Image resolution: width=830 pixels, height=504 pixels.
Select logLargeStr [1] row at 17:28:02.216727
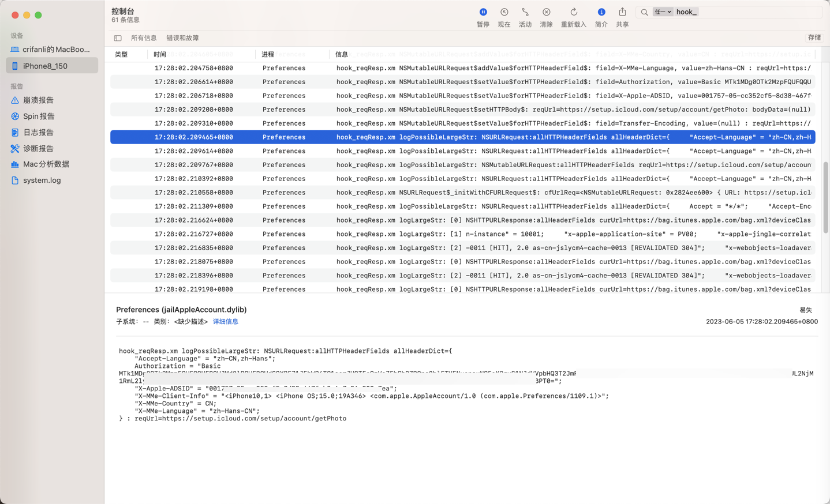click(462, 234)
